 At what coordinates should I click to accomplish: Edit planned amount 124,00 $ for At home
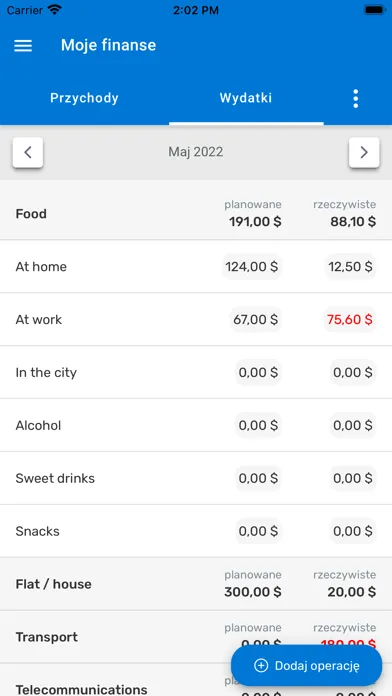[252, 267]
